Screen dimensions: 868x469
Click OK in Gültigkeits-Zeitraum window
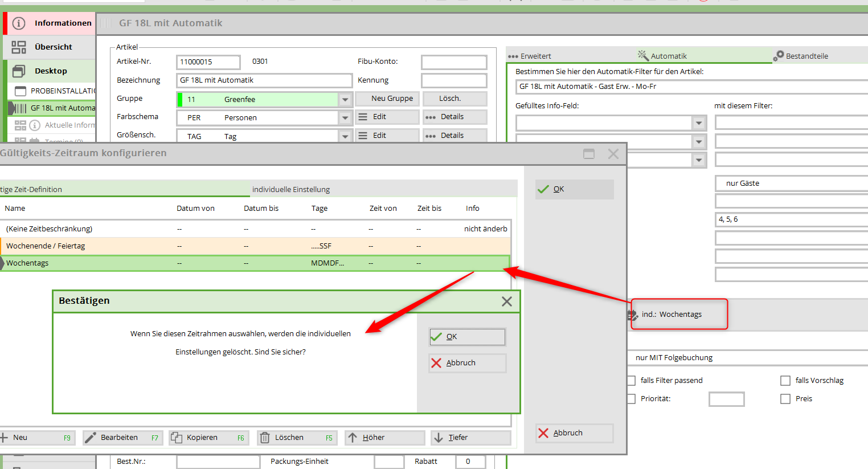pyautogui.click(x=575, y=189)
